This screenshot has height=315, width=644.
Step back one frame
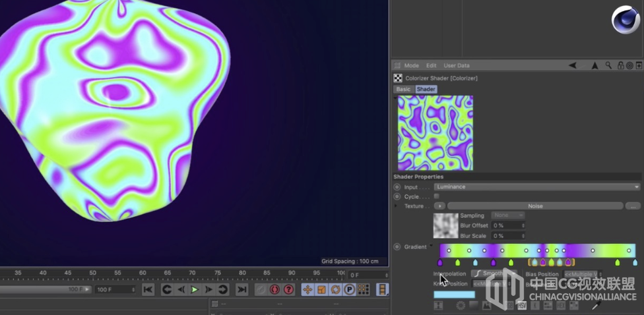(x=181, y=289)
